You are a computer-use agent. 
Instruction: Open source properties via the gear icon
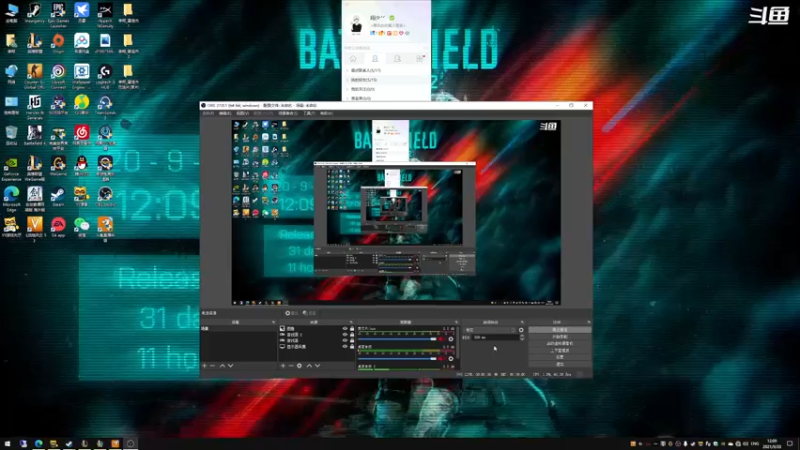click(299, 366)
